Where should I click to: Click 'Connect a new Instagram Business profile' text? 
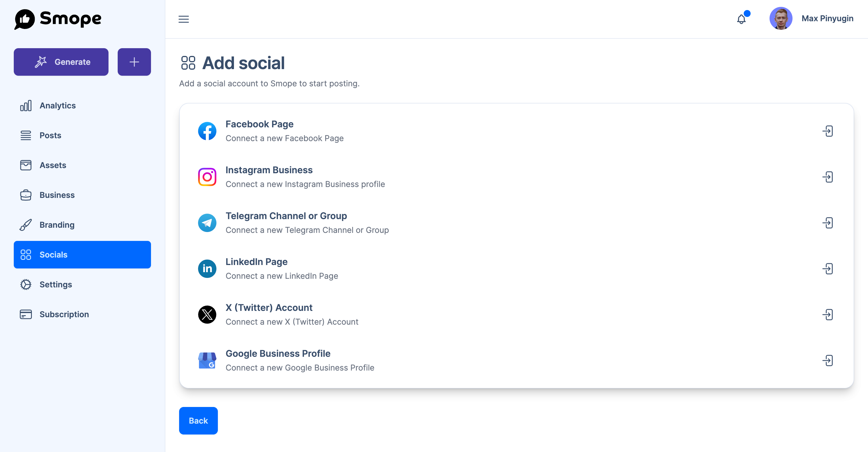(305, 184)
